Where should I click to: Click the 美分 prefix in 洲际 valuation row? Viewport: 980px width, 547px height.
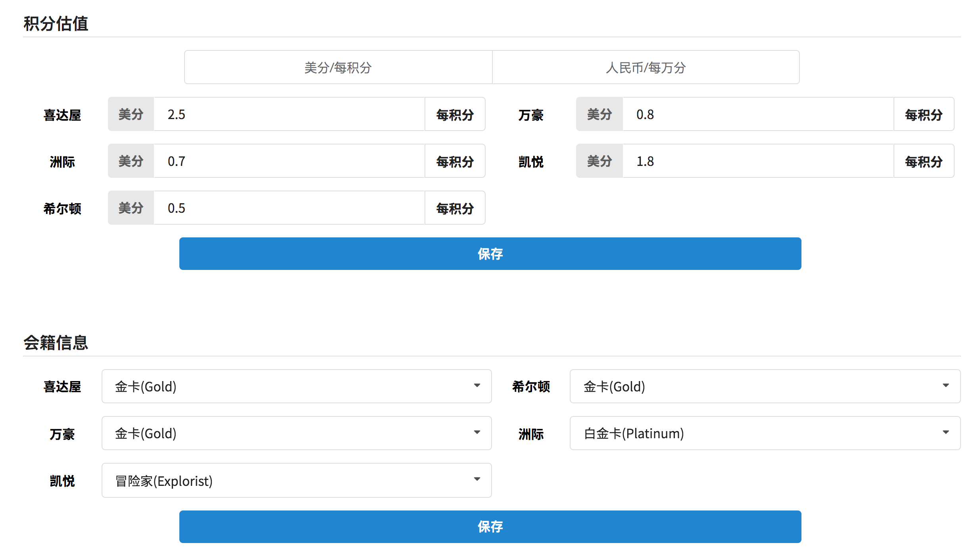pyautogui.click(x=131, y=161)
